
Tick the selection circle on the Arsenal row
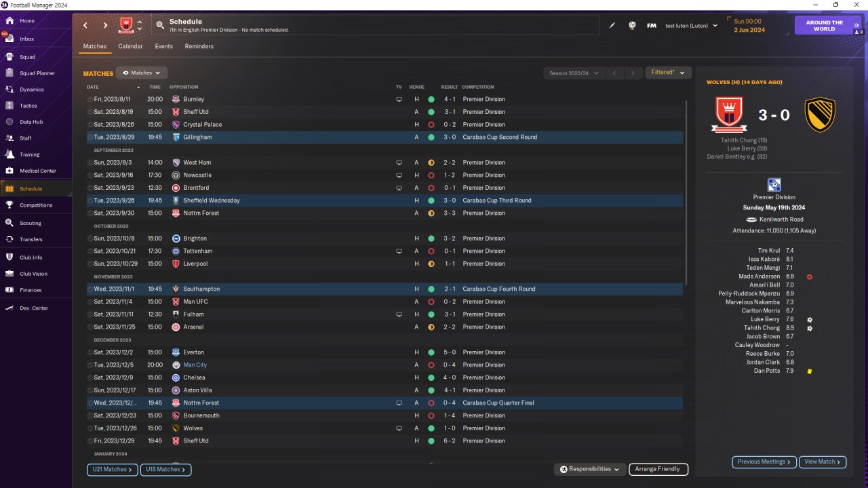(90, 327)
